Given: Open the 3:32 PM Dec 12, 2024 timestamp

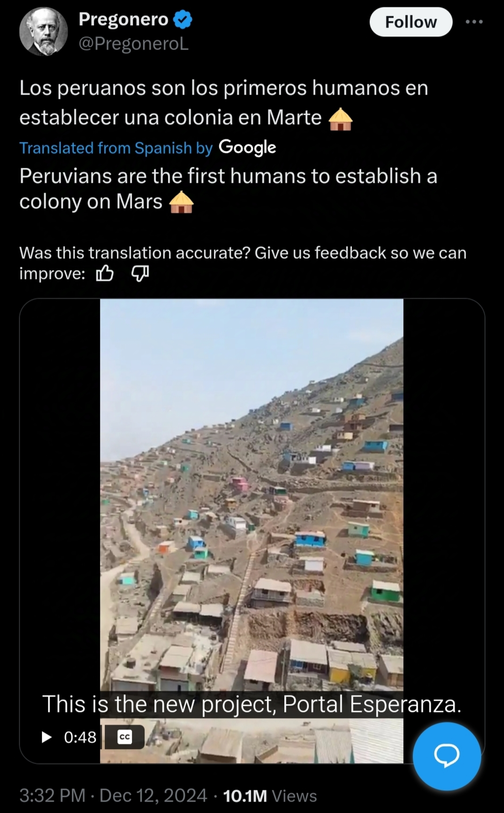Looking at the screenshot, I should pyautogui.click(x=113, y=796).
